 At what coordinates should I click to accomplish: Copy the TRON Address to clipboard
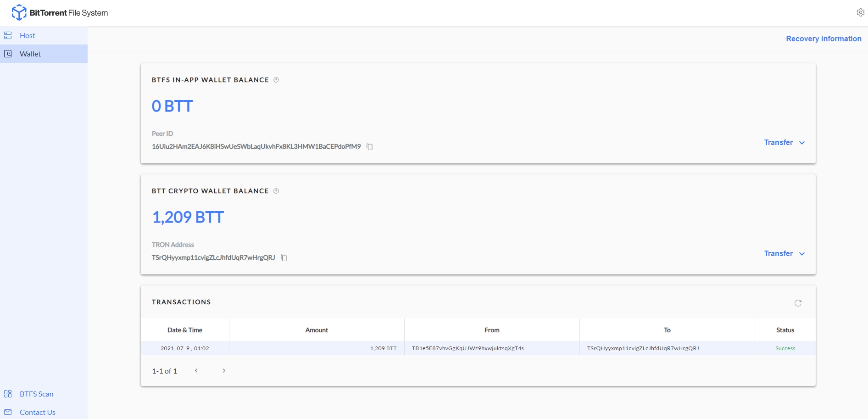[x=284, y=257]
